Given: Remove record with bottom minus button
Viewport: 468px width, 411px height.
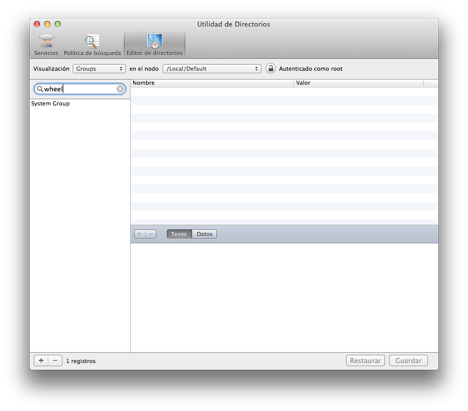Looking at the screenshot, I should coord(55,360).
